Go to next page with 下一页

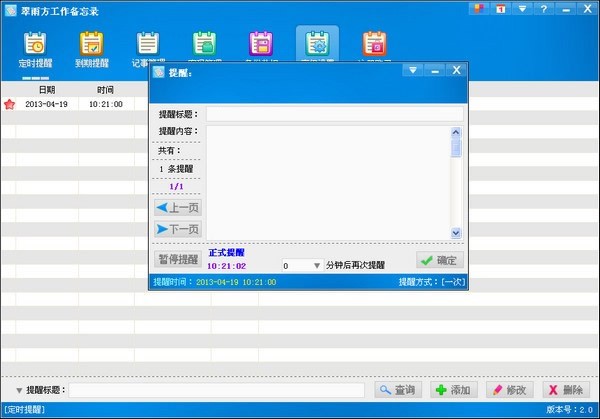point(178,229)
